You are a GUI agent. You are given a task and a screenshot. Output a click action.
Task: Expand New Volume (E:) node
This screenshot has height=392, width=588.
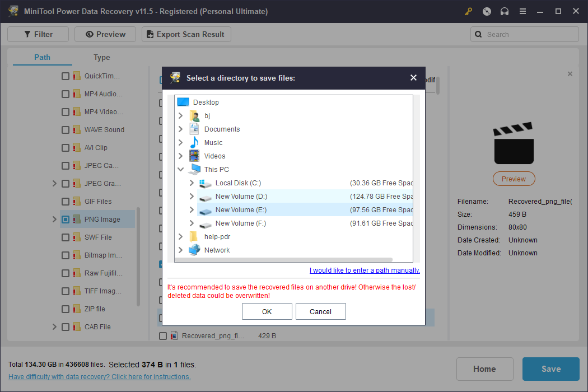192,209
